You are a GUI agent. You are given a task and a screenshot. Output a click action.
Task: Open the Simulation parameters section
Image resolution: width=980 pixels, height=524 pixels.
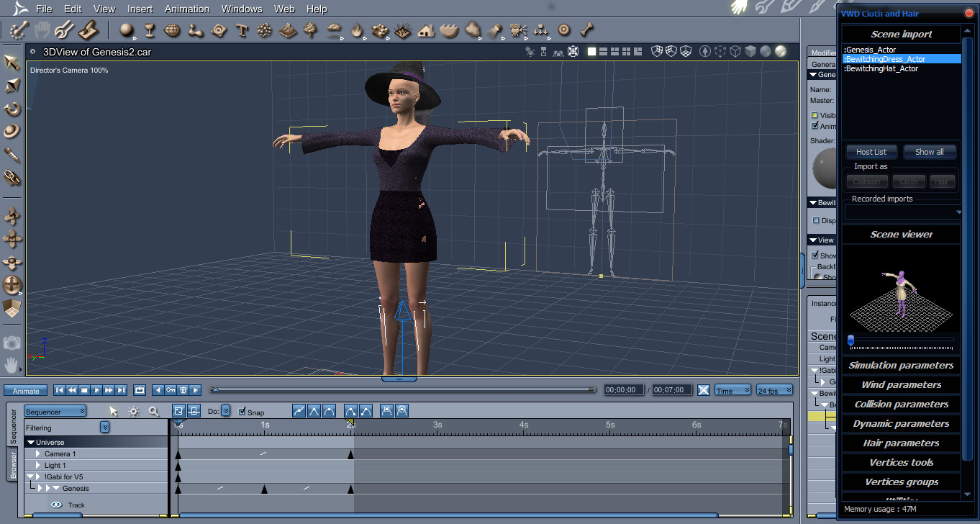coord(901,365)
